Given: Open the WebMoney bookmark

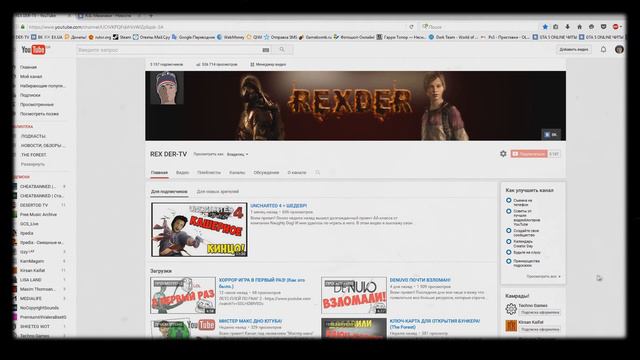Looking at the screenshot, I should click(x=231, y=37).
